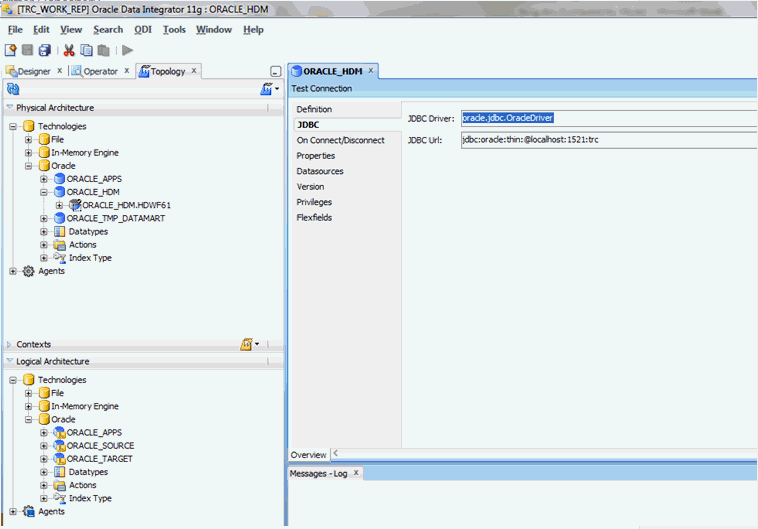The height and width of the screenshot is (529, 758).
Task: Open the Properties section
Action: click(316, 156)
